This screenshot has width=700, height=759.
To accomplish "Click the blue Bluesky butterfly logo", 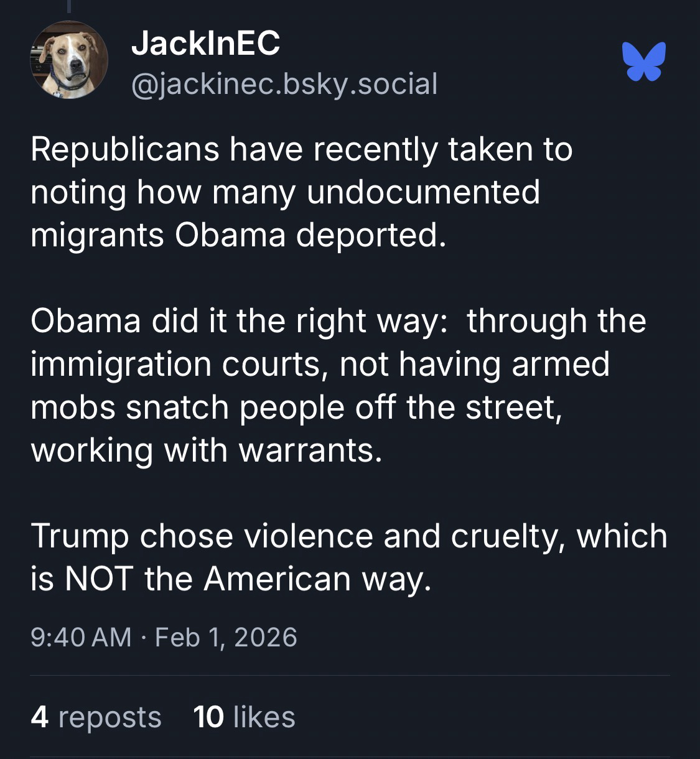I will click(643, 62).
